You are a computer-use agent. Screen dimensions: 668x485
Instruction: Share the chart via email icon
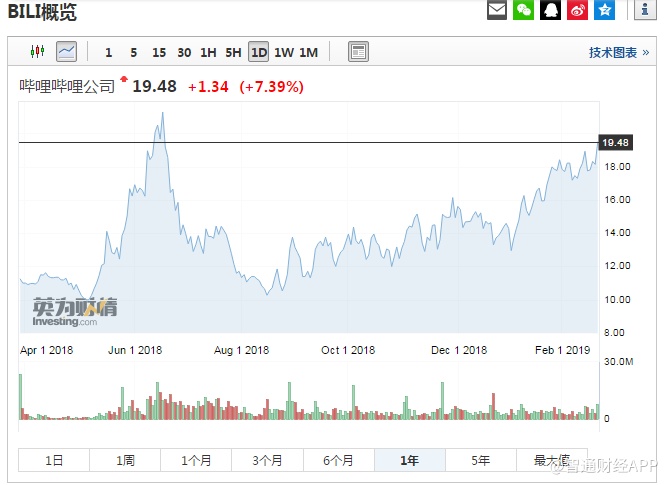[497, 11]
